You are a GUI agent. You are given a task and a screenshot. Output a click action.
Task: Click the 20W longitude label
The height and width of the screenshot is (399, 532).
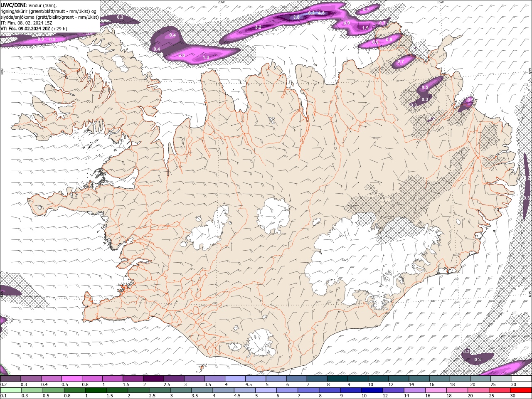[222, 2]
